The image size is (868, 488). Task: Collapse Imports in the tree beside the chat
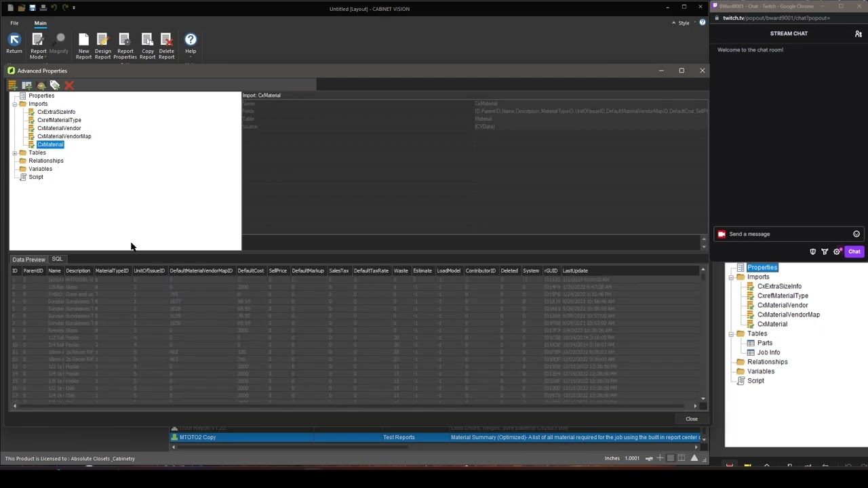click(732, 277)
